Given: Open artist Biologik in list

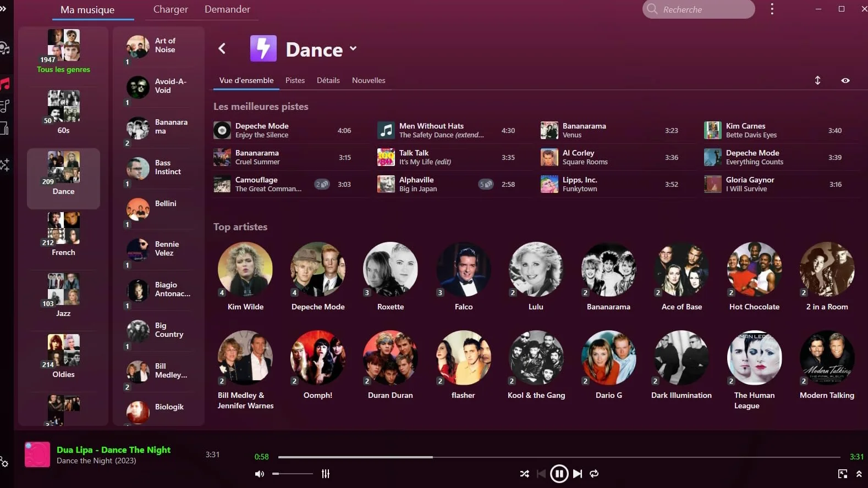Looking at the screenshot, I should pyautogui.click(x=159, y=411).
